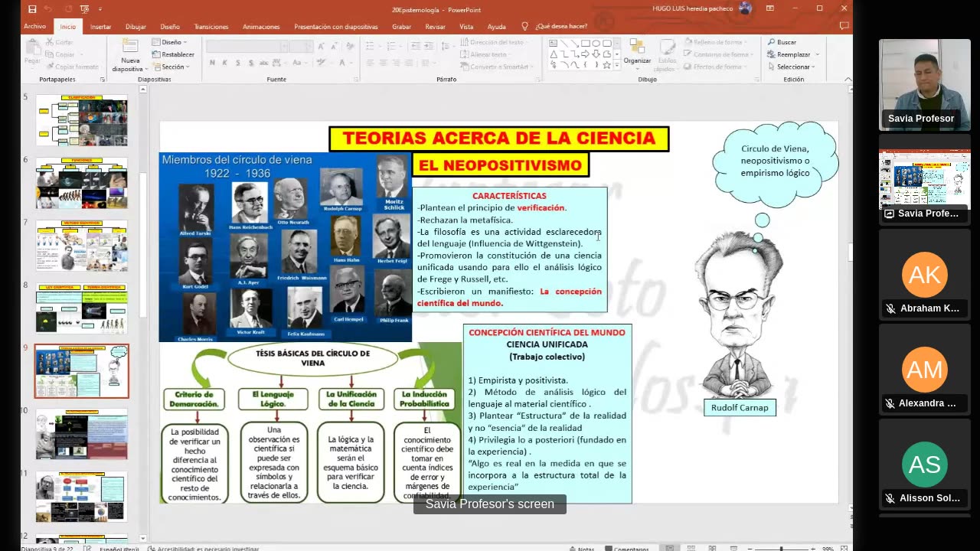Expand the shapes gallery More arrow
This screenshot has width=980, height=551.
[x=619, y=66]
